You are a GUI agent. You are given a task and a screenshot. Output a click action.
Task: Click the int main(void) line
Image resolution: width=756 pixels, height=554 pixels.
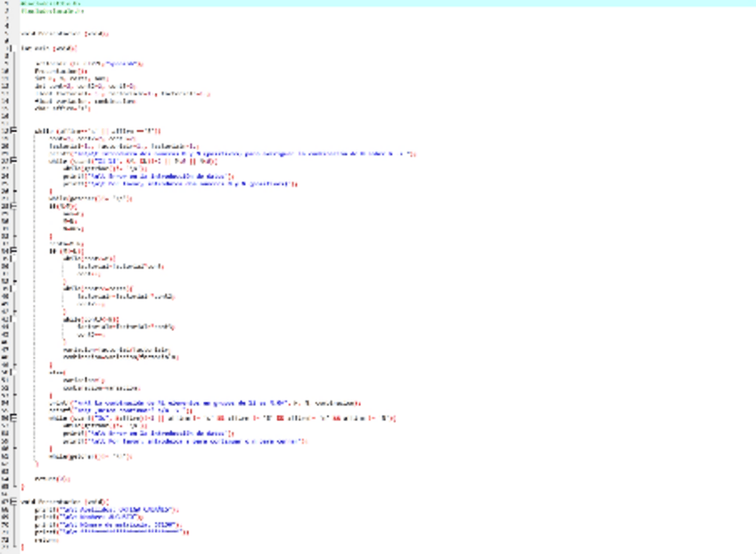pyautogui.click(x=50, y=47)
